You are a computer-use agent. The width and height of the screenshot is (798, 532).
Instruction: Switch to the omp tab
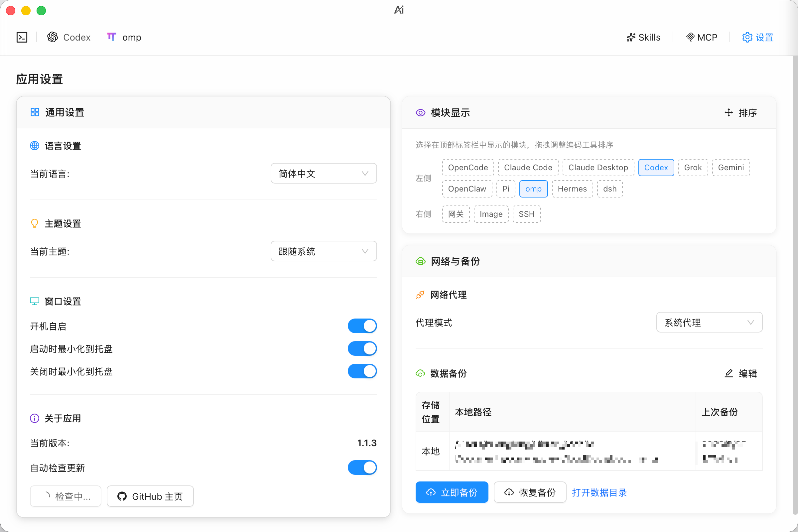124,37
